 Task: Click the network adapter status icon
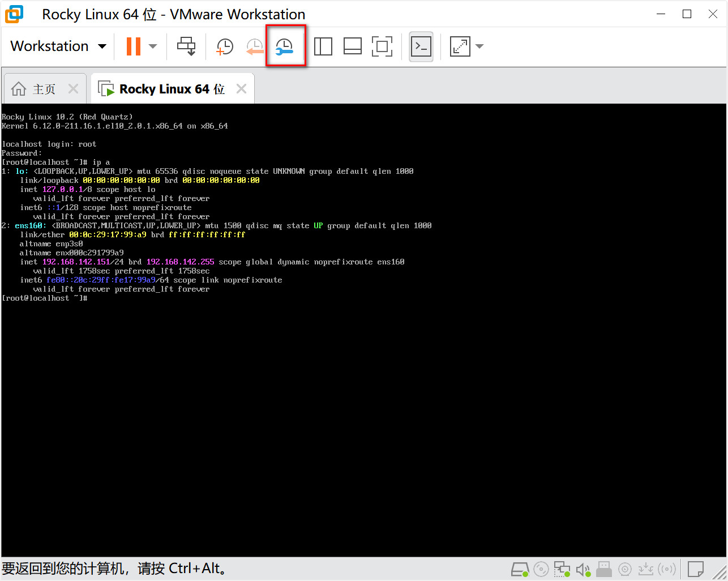[562, 569]
